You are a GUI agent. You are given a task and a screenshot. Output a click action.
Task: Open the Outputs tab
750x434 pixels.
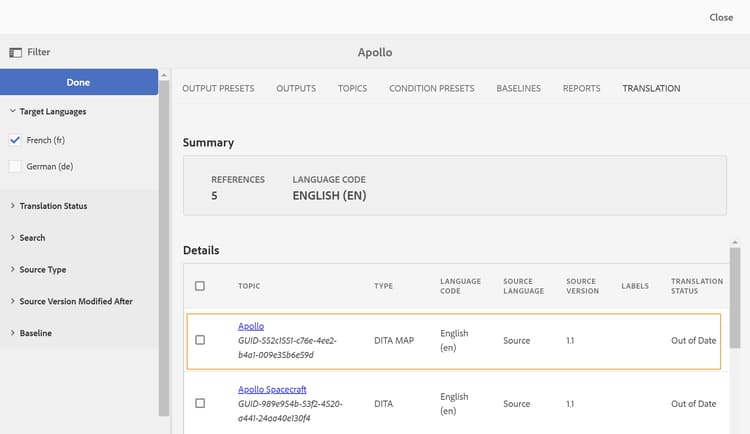pyautogui.click(x=296, y=88)
